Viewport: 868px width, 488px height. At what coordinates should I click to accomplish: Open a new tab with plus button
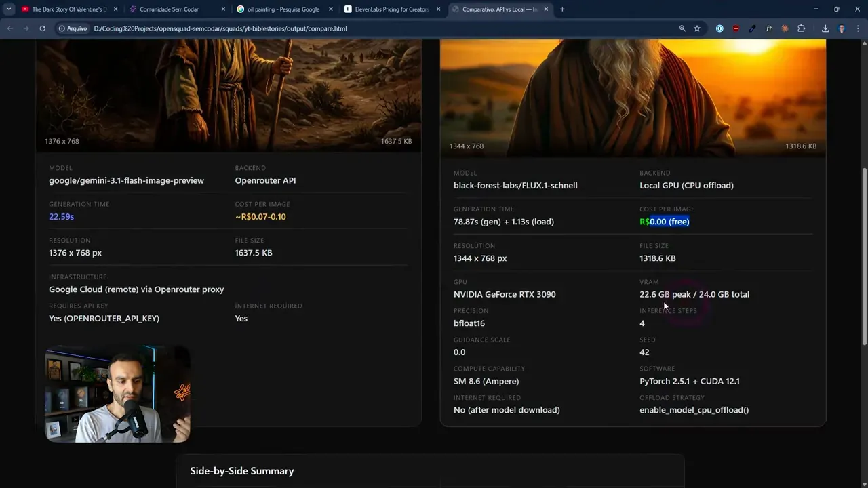coord(562,9)
